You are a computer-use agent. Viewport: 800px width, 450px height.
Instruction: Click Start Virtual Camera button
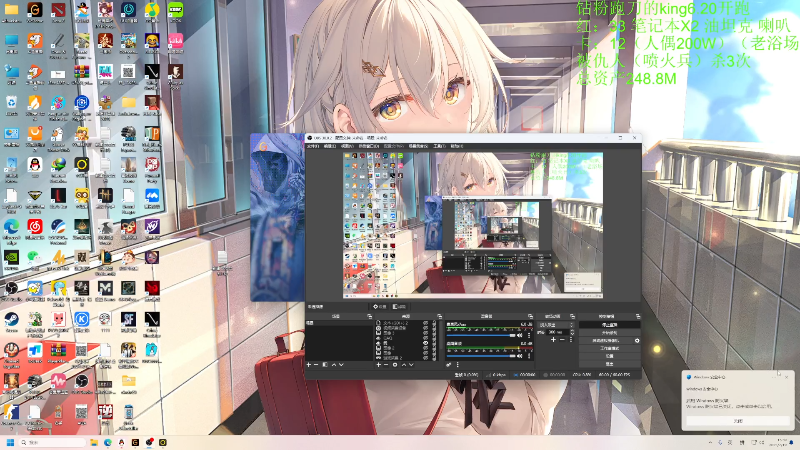(x=606, y=340)
